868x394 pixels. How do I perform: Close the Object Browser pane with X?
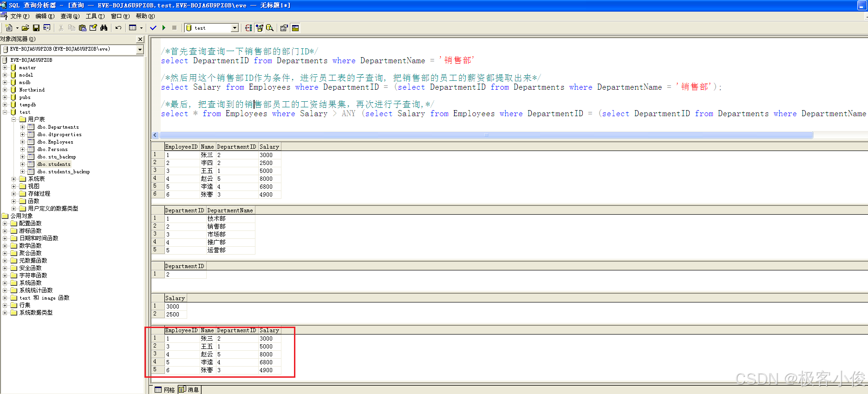tap(141, 39)
